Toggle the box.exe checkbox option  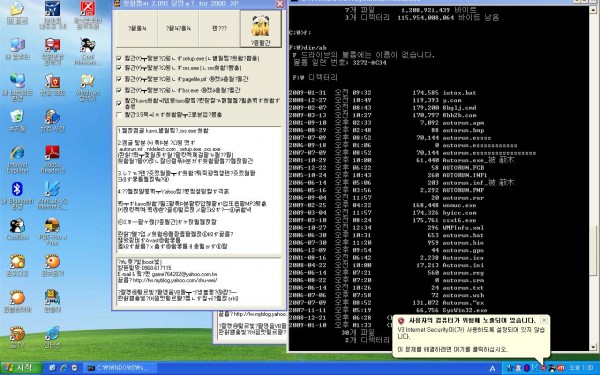coord(119,90)
